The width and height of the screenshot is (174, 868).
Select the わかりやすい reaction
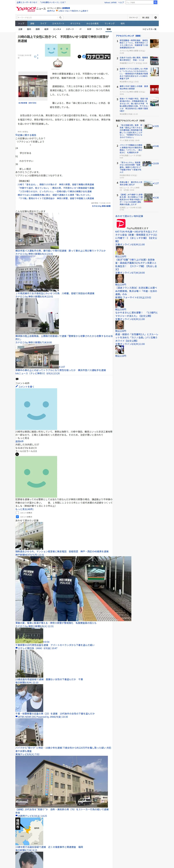pos(26,161)
